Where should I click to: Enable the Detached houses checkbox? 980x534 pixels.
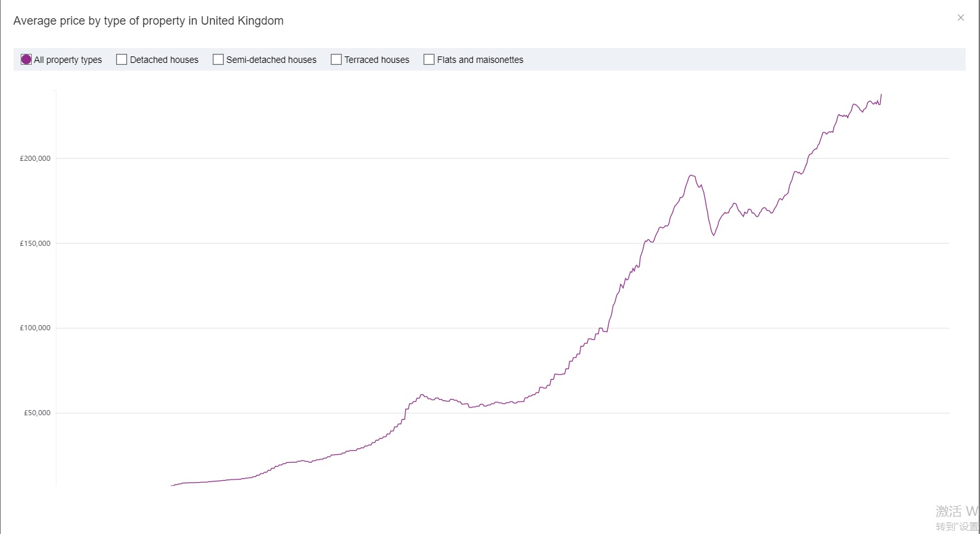pyautogui.click(x=121, y=60)
